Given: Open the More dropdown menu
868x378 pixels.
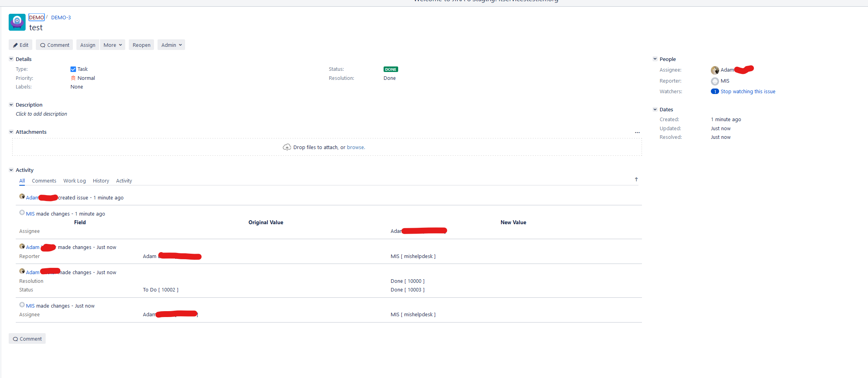Looking at the screenshot, I should tap(113, 45).
